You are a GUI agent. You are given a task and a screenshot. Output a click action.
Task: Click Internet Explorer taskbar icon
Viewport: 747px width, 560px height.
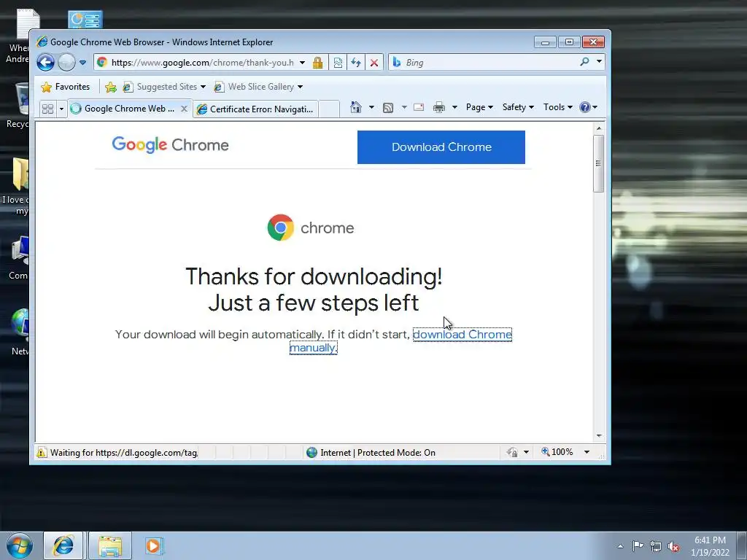[x=63, y=545]
